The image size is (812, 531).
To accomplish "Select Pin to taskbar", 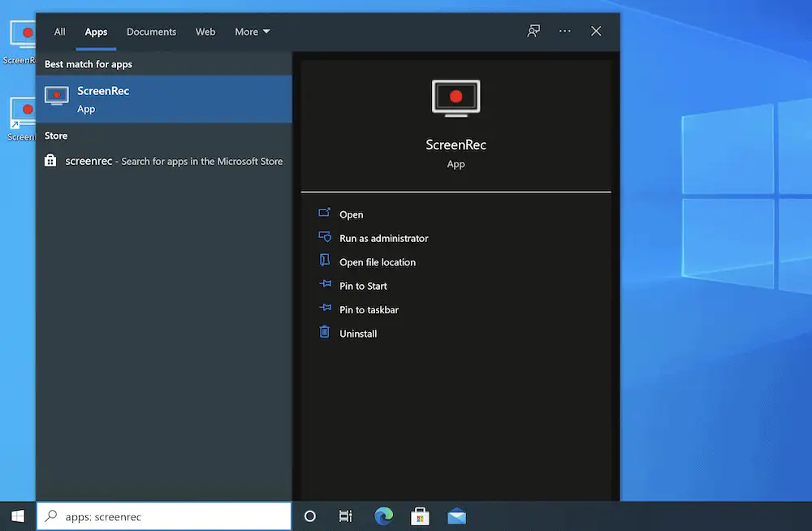I will pyautogui.click(x=369, y=310).
